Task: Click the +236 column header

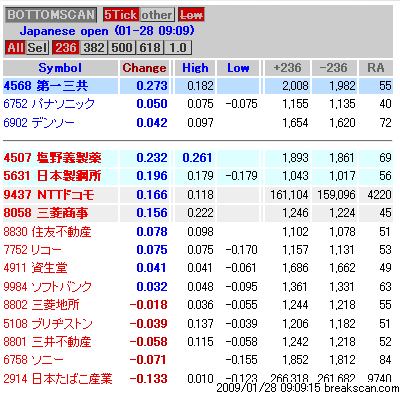Action: [287, 68]
